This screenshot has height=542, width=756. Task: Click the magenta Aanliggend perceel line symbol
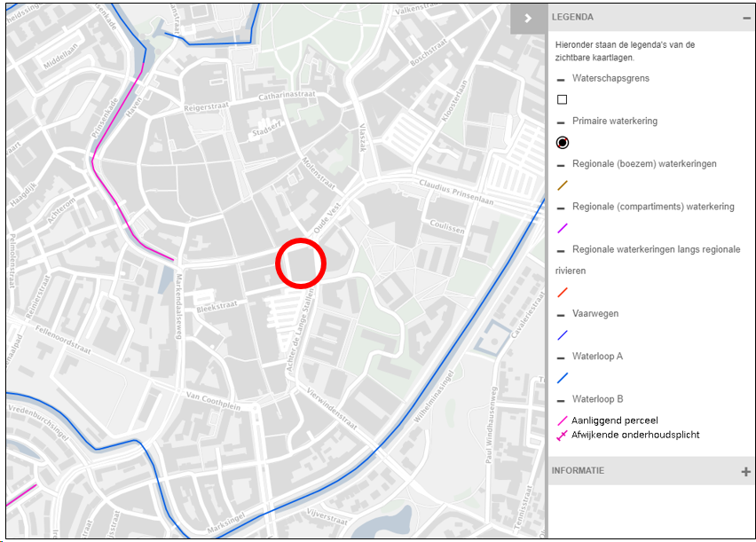coord(562,421)
